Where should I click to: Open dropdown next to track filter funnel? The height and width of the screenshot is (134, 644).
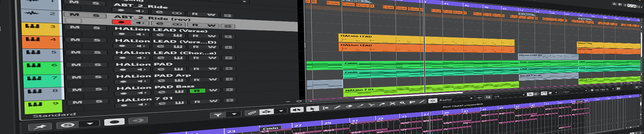[x=234, y=114]
